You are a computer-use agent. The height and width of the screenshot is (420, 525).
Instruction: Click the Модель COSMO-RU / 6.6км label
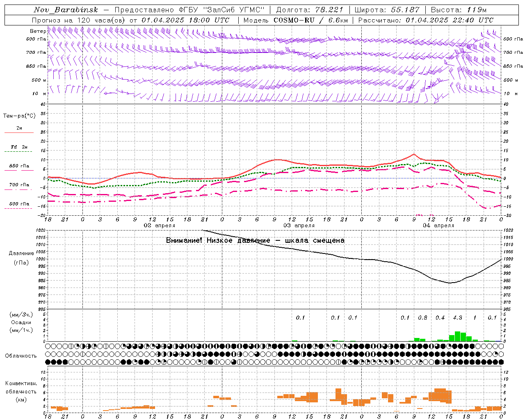[295, 20]
